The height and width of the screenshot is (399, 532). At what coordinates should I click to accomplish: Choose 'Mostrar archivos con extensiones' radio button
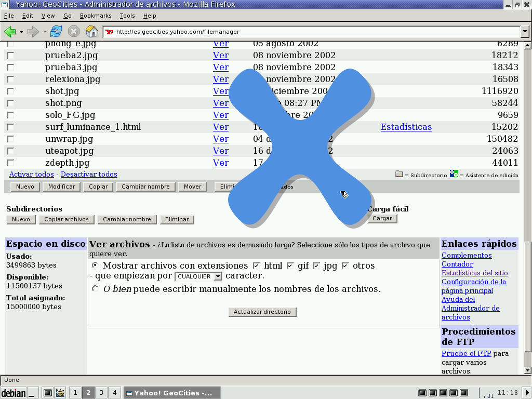(x=95, y=265)
